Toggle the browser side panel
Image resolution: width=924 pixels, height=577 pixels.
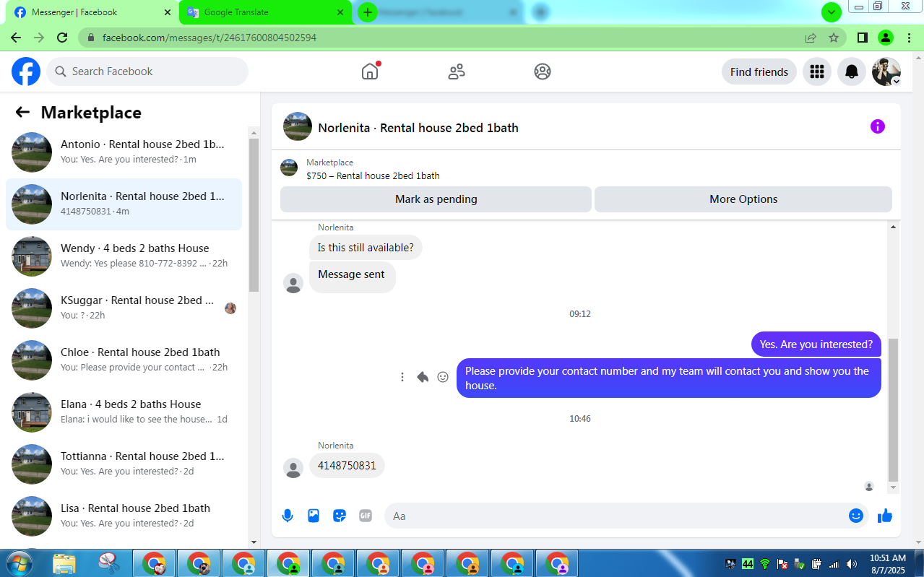coord(863,38)
